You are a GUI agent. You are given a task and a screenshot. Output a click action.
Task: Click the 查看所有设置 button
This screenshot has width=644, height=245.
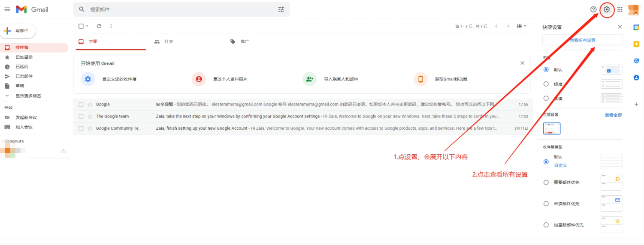pyautogui.click(x=582, y=40)
